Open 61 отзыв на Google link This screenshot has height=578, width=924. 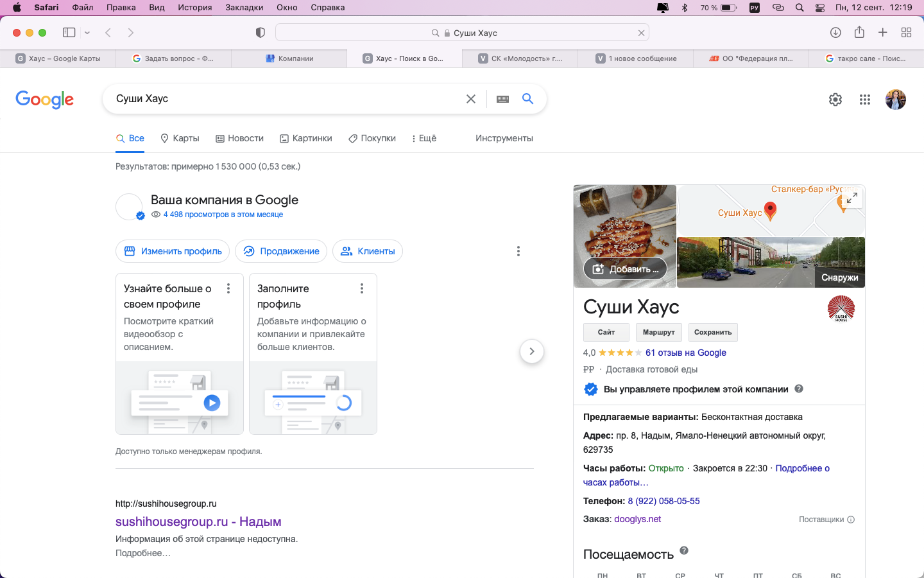[x=686, y=353]
